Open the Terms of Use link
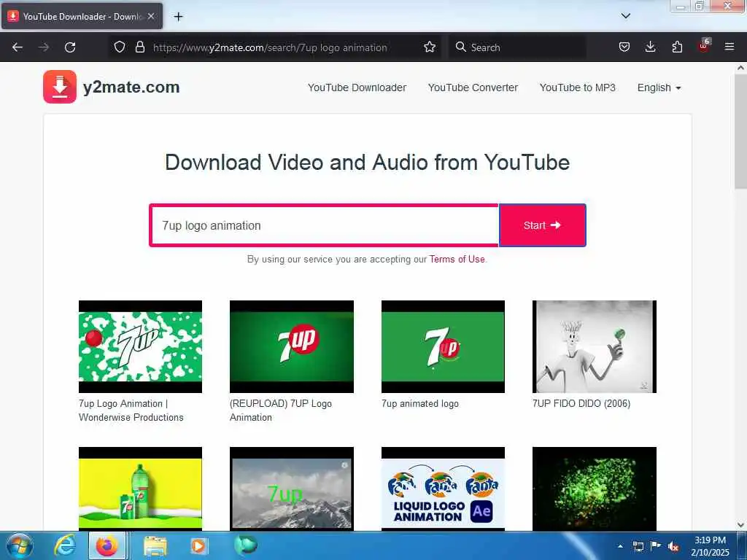 click(457, 259)
